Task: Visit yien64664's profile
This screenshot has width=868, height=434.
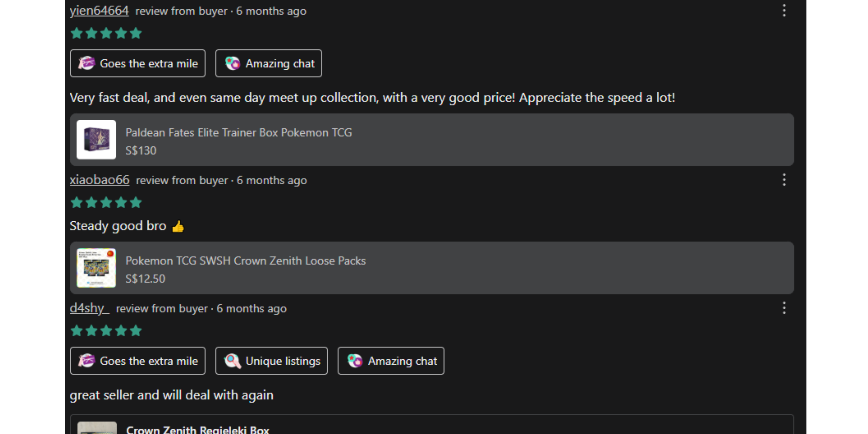Action: [x=99, y=11]
